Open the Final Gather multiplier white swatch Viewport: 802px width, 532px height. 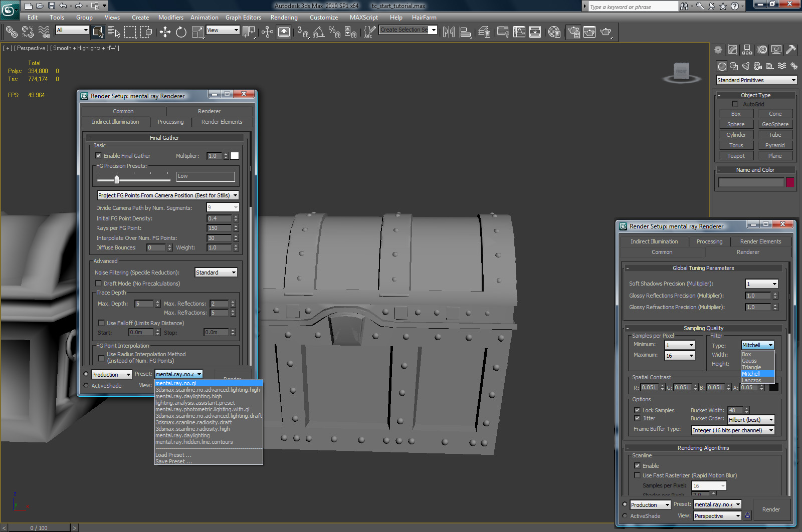(x=235, y=156)
